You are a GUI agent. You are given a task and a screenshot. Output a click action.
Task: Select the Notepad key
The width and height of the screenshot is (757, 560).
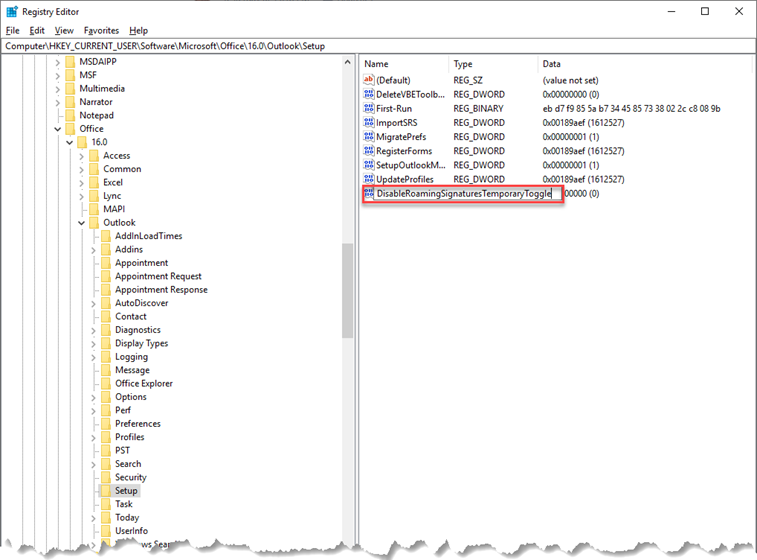[97, 115]
